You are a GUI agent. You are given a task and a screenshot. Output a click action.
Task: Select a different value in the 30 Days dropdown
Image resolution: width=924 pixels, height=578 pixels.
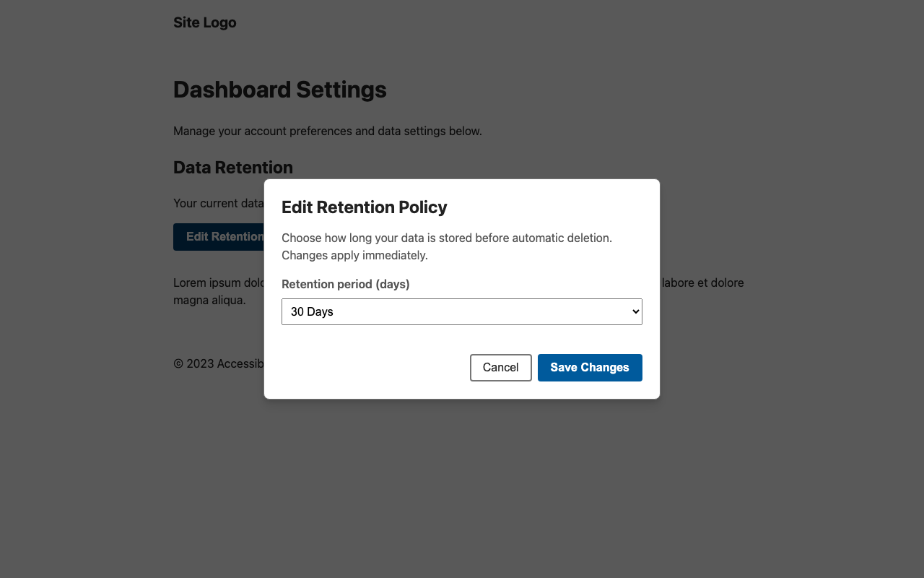pos(462,311)
